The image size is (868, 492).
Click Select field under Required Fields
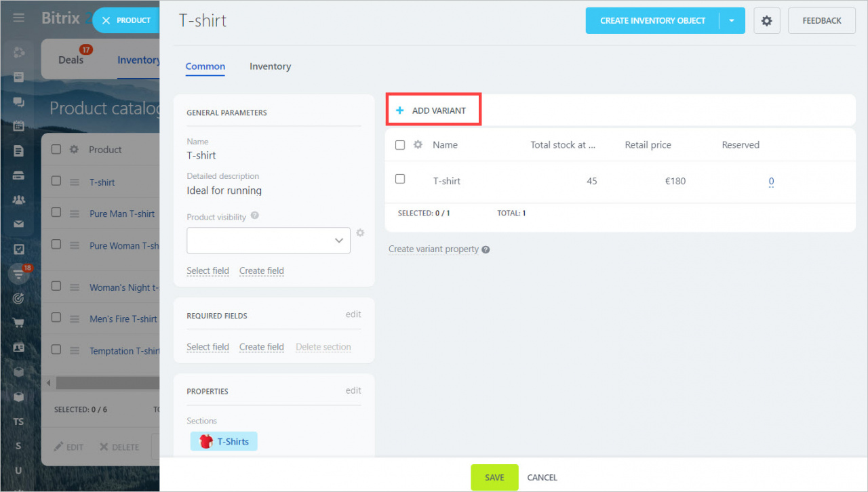click(208, 347)
